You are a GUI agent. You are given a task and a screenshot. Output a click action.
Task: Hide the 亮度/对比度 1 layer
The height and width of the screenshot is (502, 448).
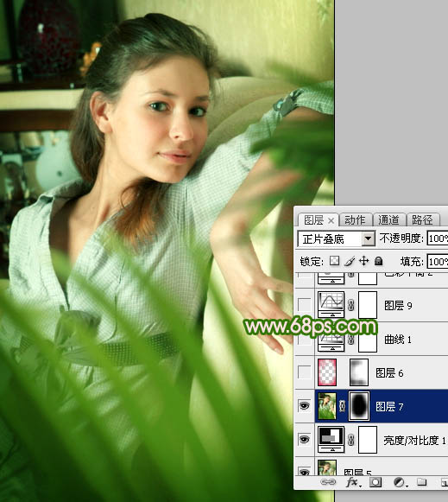(x=304, y=439)
